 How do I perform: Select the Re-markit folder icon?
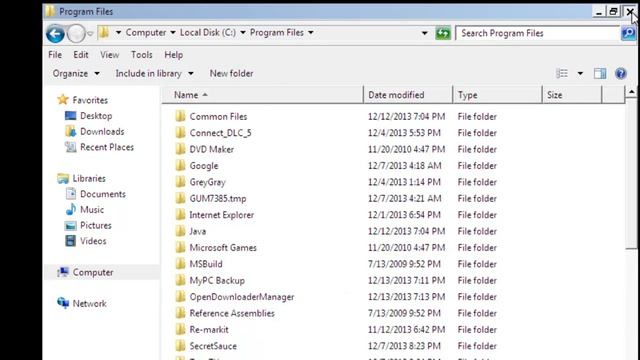click(180, 329)
